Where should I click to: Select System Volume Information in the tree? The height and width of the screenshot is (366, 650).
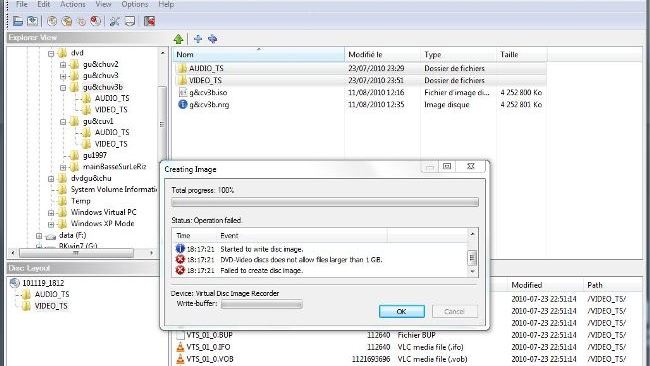114,189
